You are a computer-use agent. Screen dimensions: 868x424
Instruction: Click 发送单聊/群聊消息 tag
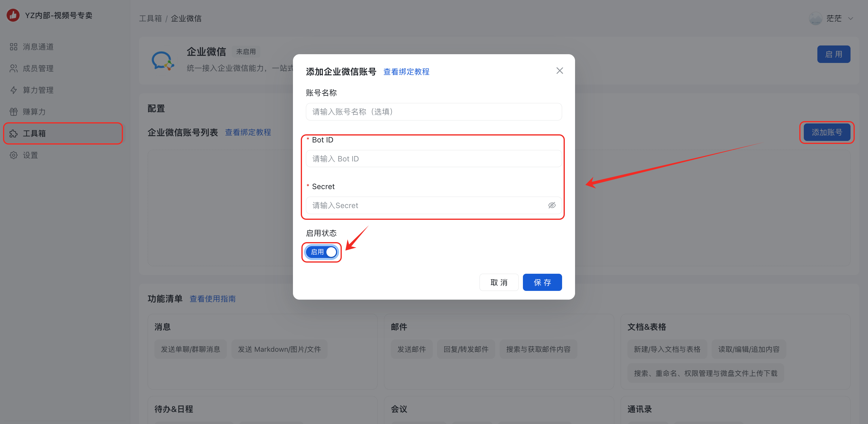pos(190,349)
